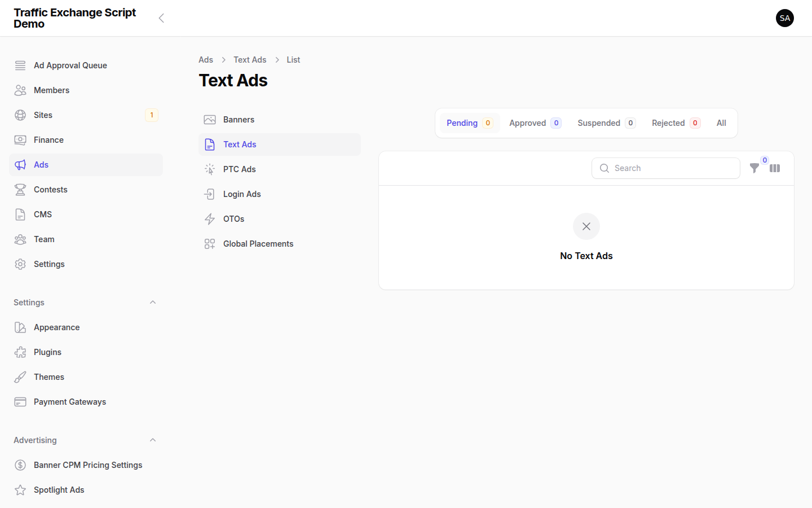Viewport: 812px width, 508px height.
Task: Click the back chevron next to the title
Action: [x=161, y=17]
